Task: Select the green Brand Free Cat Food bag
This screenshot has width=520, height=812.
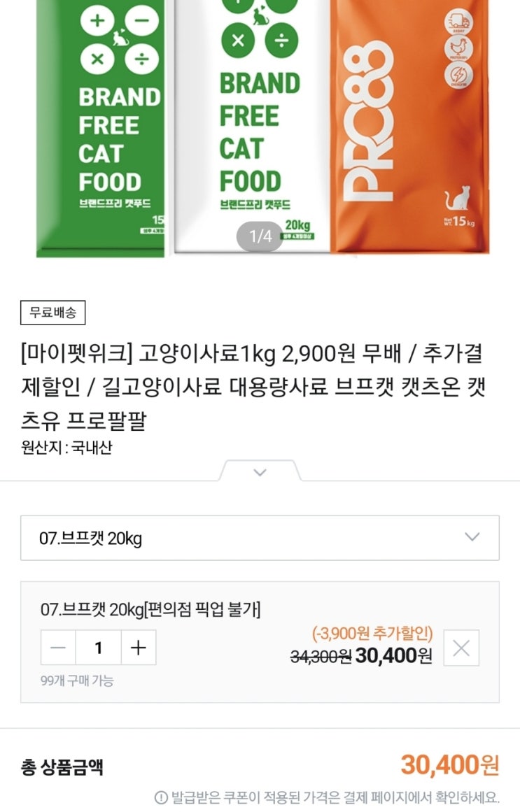Action: pos(101,126)
